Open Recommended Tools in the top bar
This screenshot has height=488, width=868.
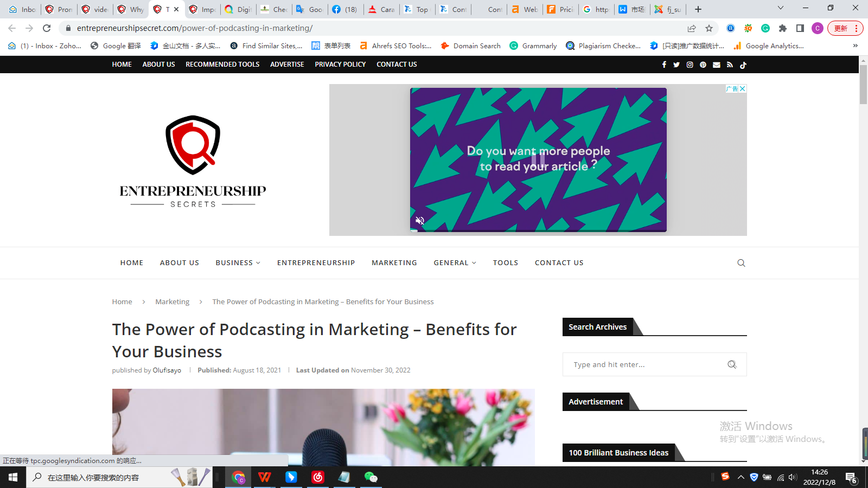tap(222, 64)
